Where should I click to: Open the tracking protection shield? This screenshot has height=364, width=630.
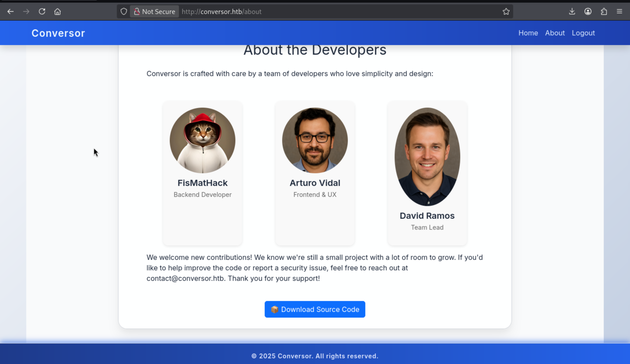pos(124,12)
